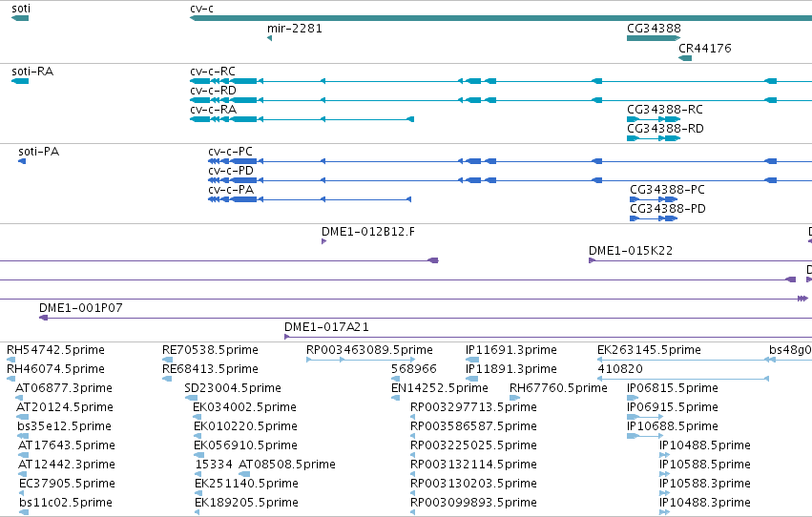Image resolution: width=812 pixels, height=517 pixels.
Task: Select CG34388-PC protein label
Action: pos(668,190)
